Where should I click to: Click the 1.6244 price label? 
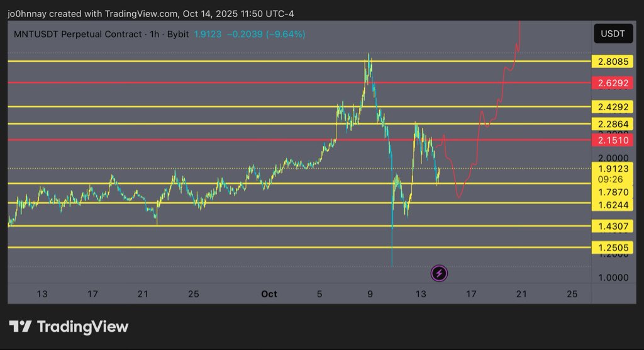[x=612, y=205]
